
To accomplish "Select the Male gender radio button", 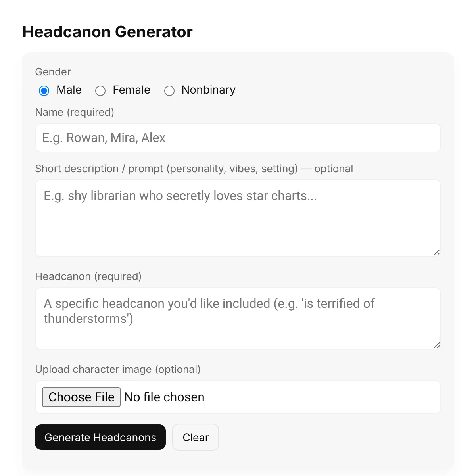I will 44,91.
